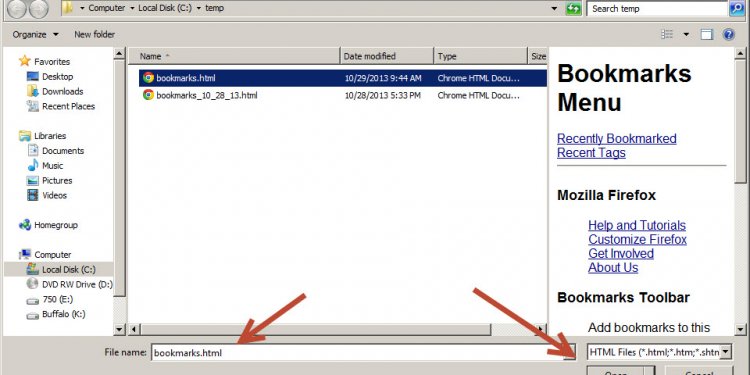Click the Search temp box
Screen dimensions: 750x375
click(658, 8)
